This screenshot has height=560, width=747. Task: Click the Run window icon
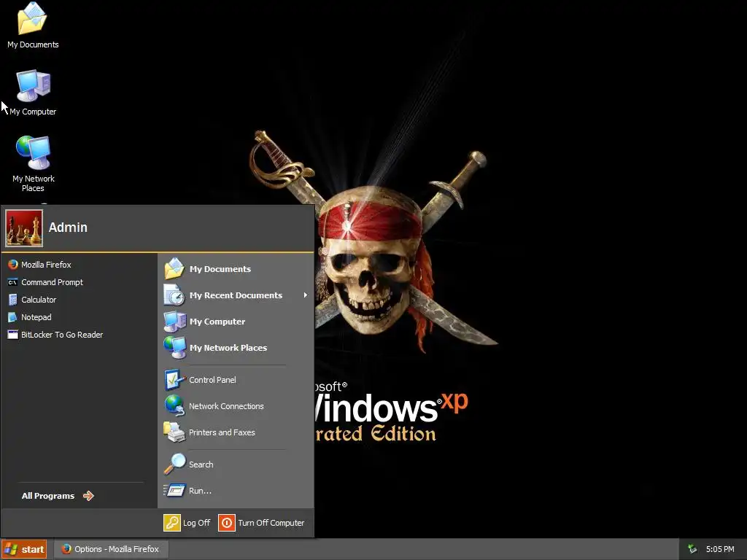pyautogui.click(x=174, y=491)
